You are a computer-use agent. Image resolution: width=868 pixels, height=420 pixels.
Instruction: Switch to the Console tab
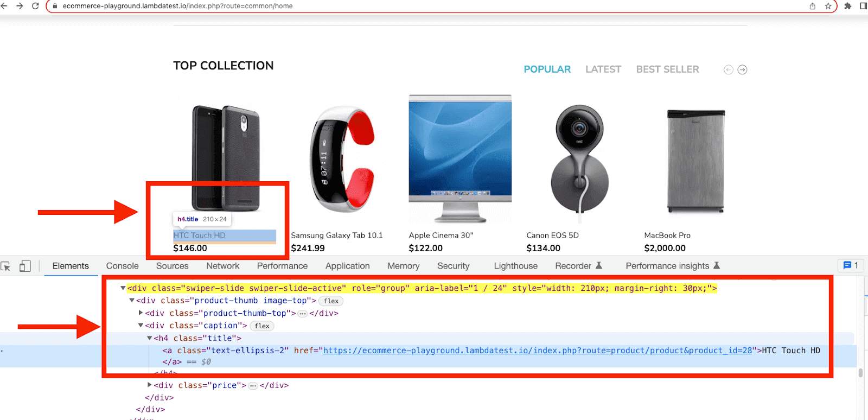[x=123, y=266]
